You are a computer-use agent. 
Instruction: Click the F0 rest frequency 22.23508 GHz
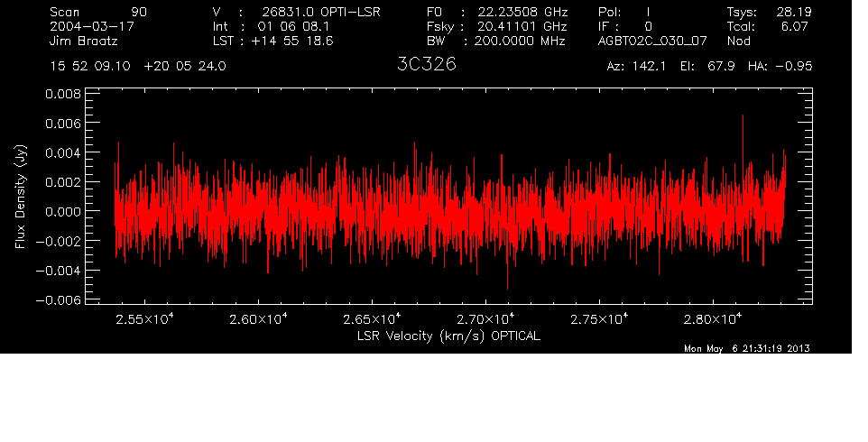[521, 12]
